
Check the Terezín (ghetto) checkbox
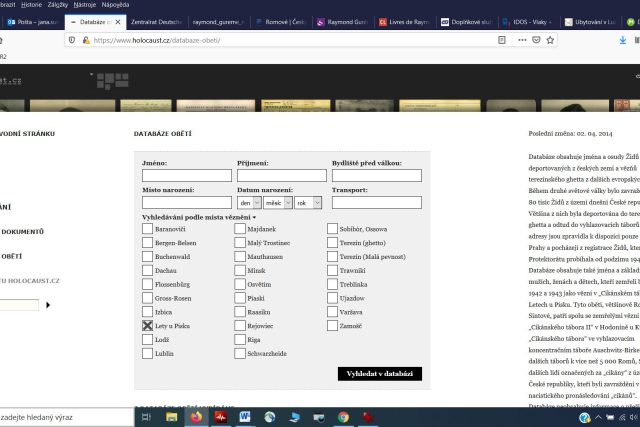tap(333, 242)
